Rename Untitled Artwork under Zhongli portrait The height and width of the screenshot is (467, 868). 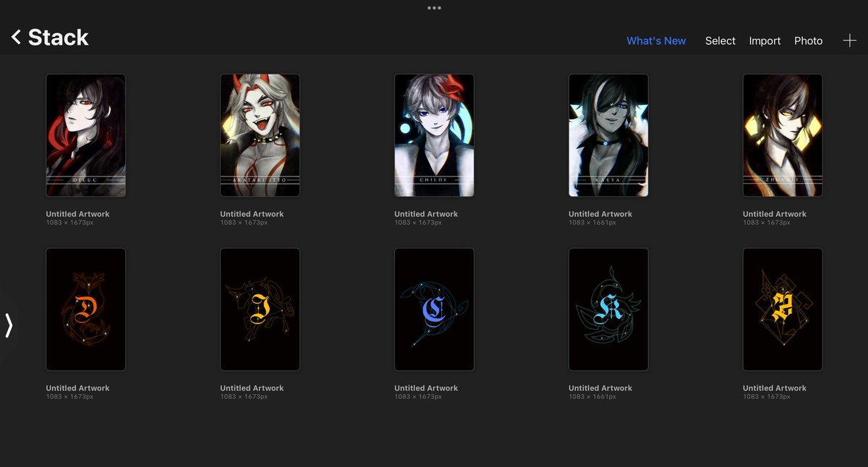click(x=775, y=214)
